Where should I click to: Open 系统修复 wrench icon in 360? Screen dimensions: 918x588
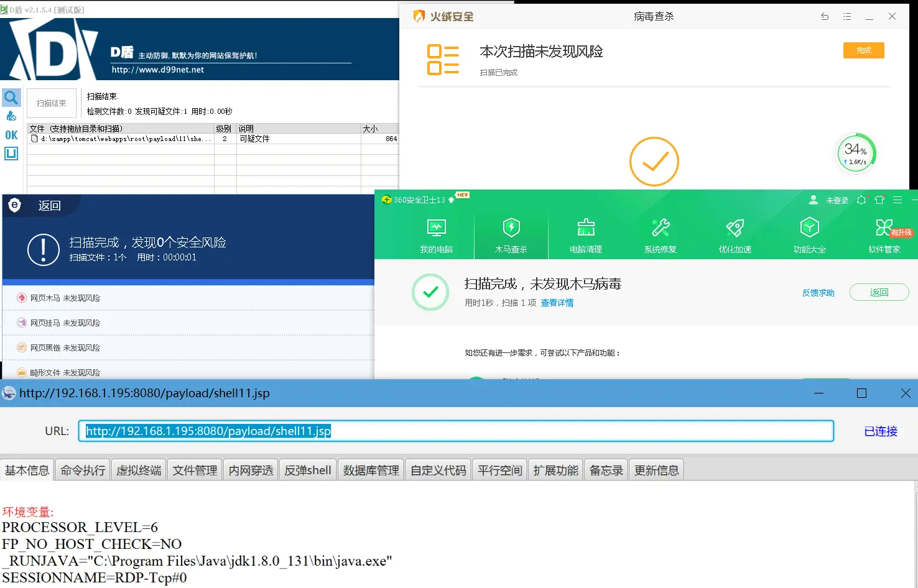pyautogui.click(x=660, y=236)
